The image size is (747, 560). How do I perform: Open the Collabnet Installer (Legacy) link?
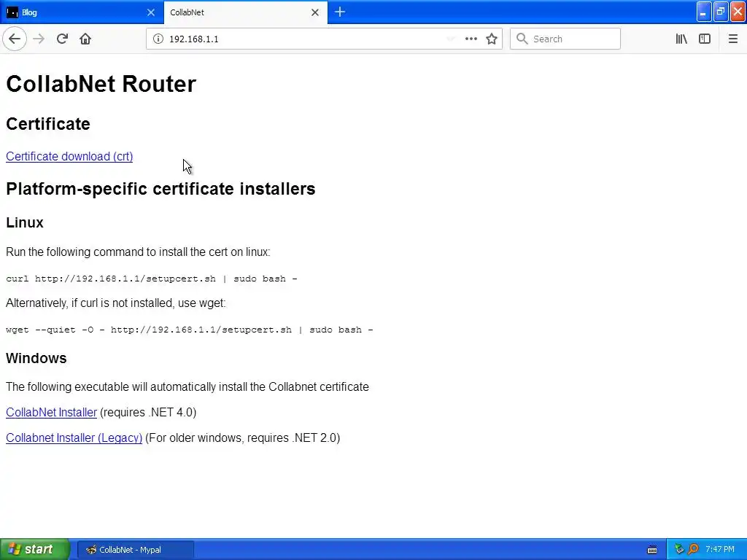pos(74,437)
